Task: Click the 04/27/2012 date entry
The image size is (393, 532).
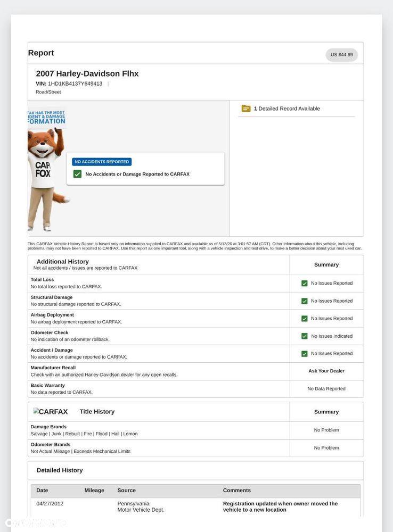Action: 50,503
